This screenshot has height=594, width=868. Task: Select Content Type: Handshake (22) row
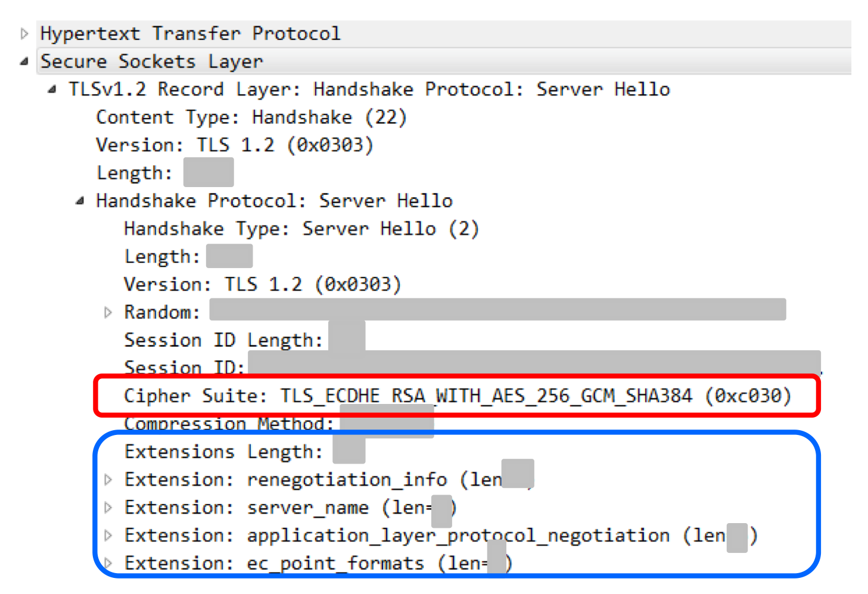pyautogui.click(x=251, y=117)
